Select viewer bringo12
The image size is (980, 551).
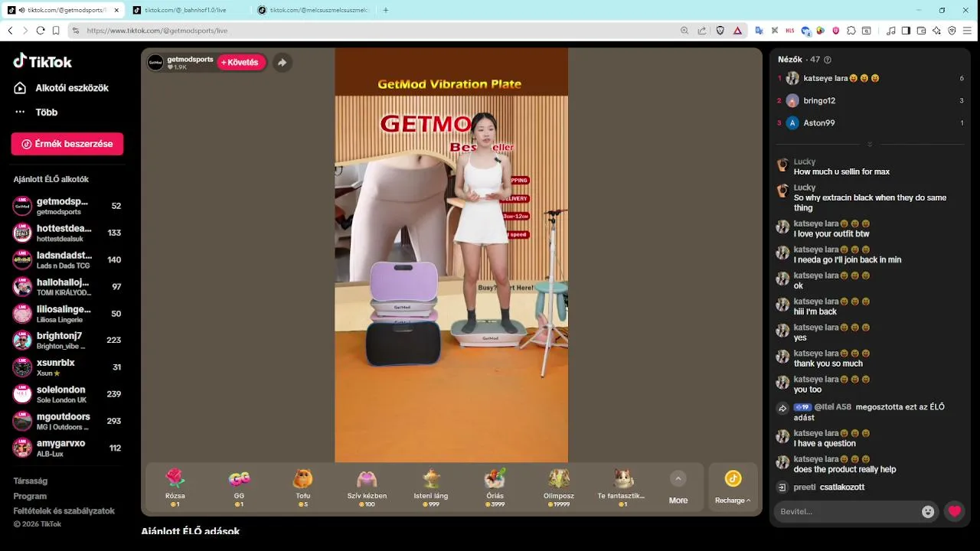click(x=871, y=100)
